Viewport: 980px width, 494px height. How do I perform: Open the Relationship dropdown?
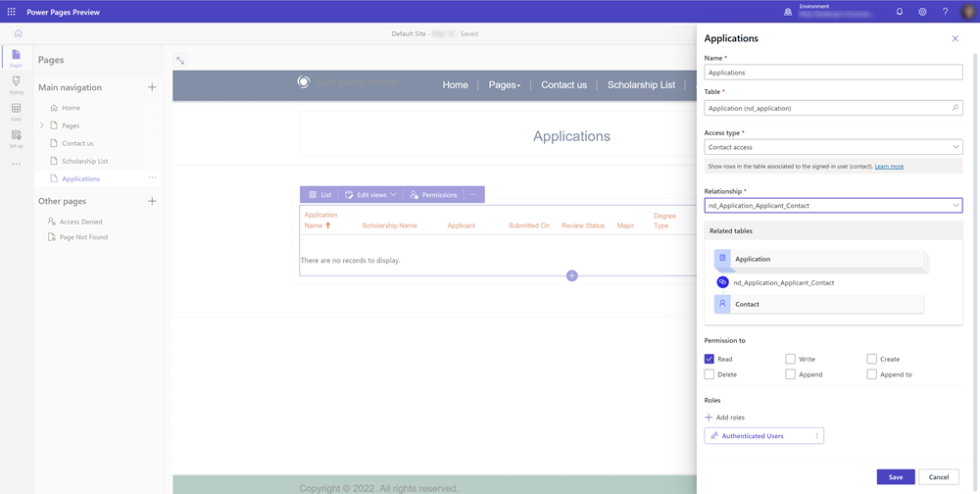(833, 205)
